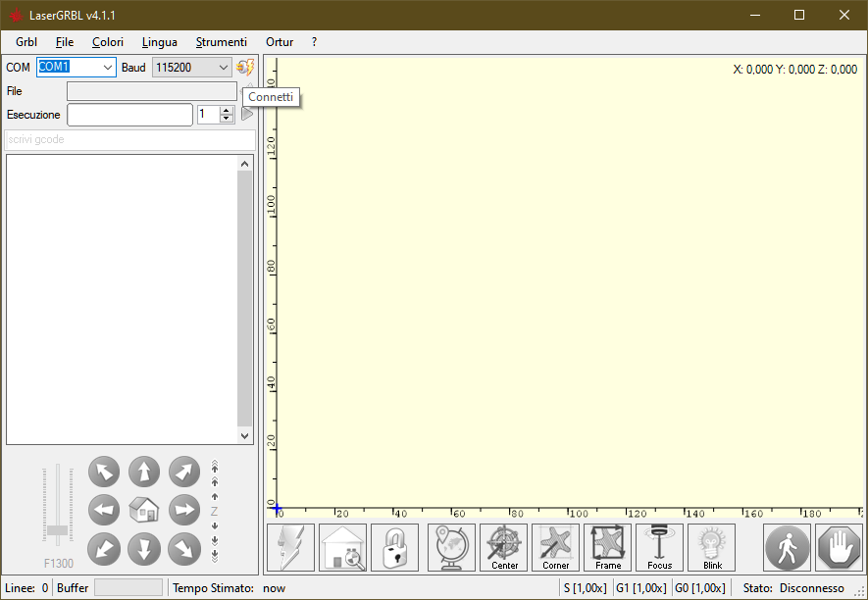Jog down arrow button
868x600 pixels.
coord(144,548)
